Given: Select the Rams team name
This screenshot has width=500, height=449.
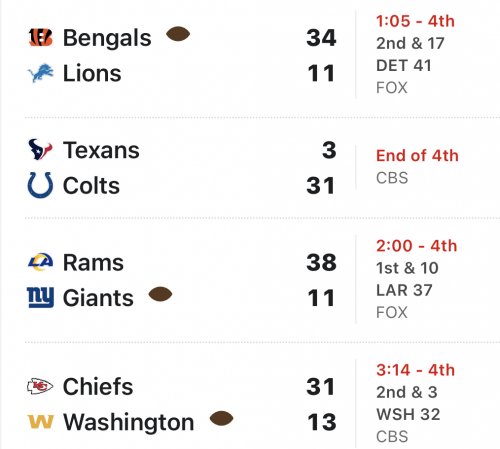Looking at the screenshot, I should pyautogui.click(x=93, y=263).
